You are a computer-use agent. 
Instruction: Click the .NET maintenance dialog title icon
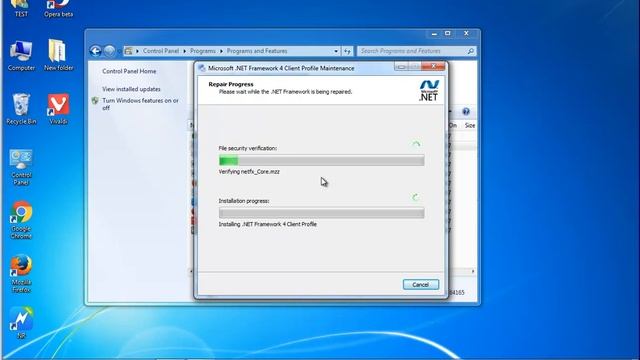(x=202, y=68)
